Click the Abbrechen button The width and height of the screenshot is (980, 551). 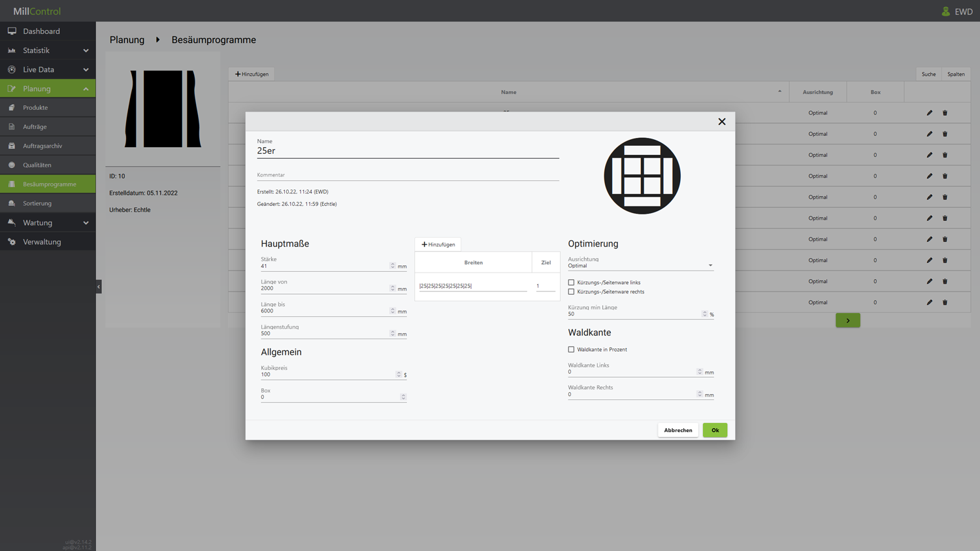(678, 430)
